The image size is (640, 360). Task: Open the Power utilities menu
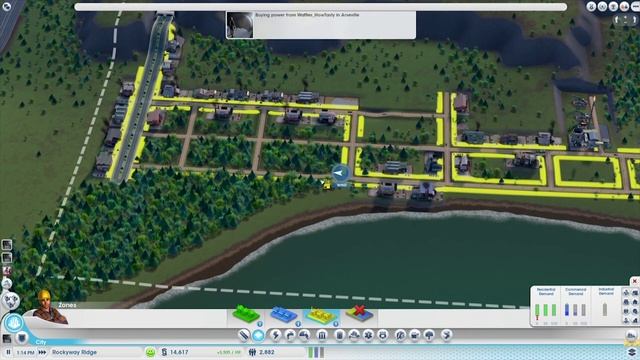(x=276, y=336)
